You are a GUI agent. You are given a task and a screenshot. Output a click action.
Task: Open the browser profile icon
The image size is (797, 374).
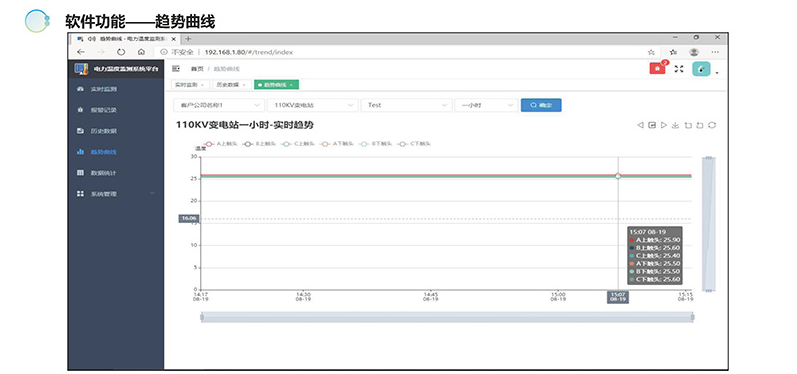694,52
